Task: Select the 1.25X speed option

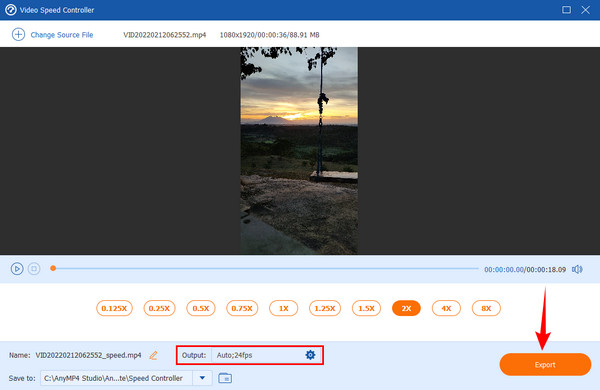Action: [x=325, y=308]
